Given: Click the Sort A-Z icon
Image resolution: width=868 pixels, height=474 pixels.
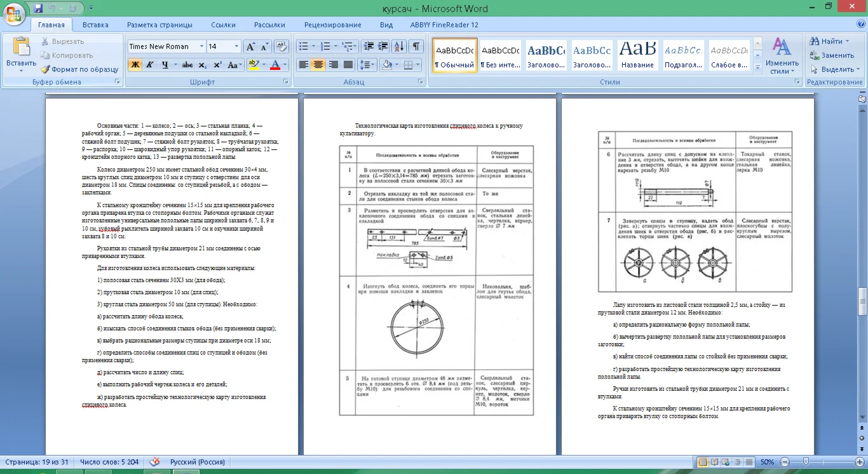Looking at the screenshot, I should pyautogui.click(x=398, y=46).
